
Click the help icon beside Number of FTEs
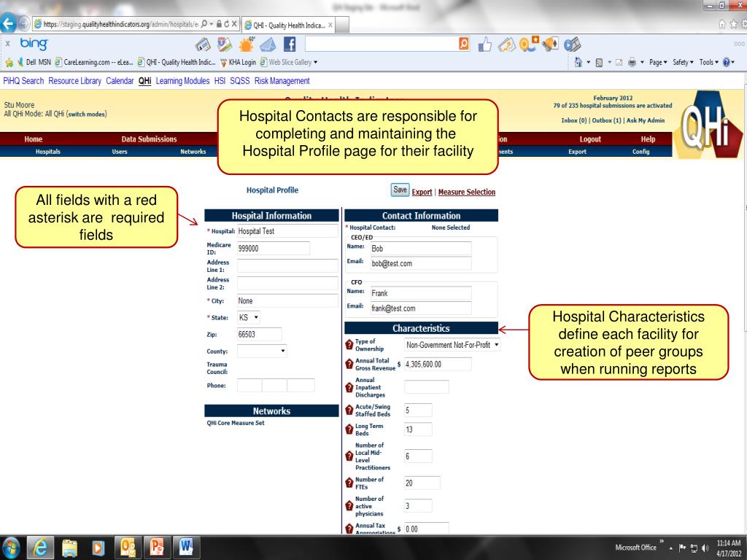[349, 483]
